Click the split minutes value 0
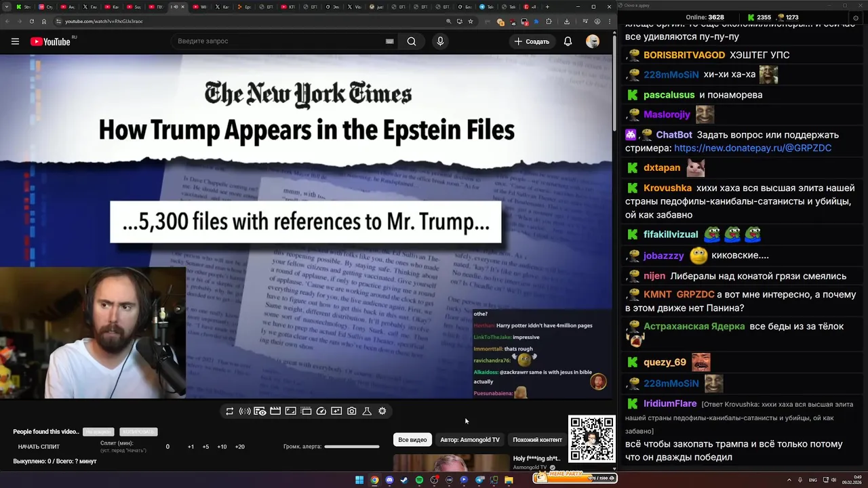The image size is (868, 488). [x=167, y=447]
